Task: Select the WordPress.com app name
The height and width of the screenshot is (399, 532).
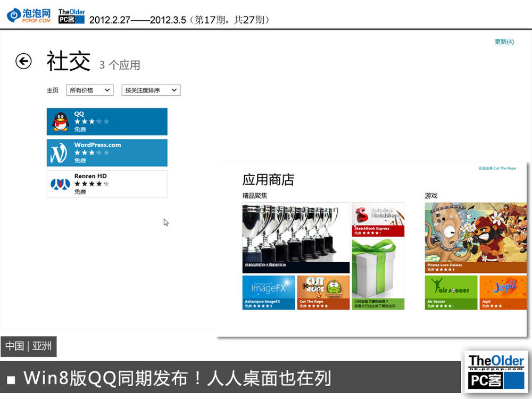Action: (98, 145)
